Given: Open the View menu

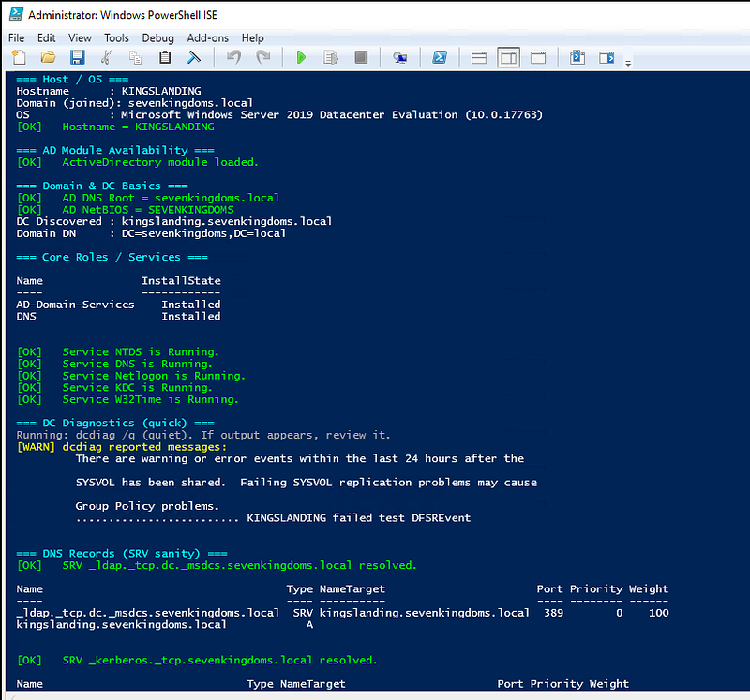Looking at the screenshot, I should coord(80,37).
